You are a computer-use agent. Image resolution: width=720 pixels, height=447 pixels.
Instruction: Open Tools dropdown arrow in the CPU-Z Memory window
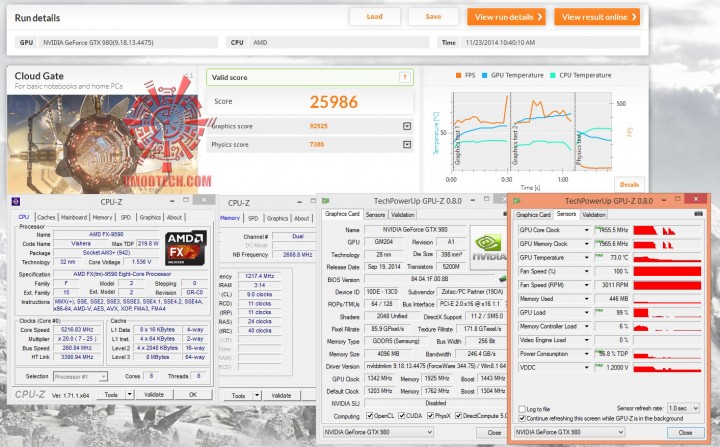pyautogui.click(x=257, y=395)
